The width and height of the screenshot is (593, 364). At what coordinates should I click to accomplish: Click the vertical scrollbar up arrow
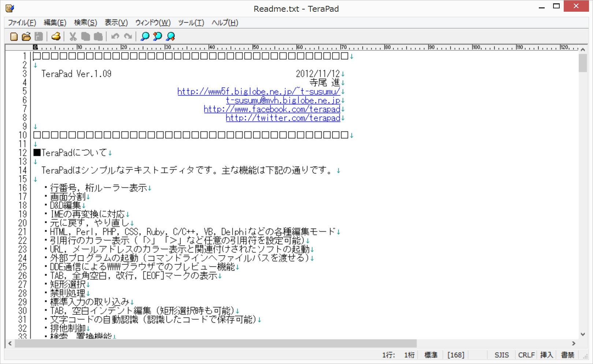[x=583, y=49]
